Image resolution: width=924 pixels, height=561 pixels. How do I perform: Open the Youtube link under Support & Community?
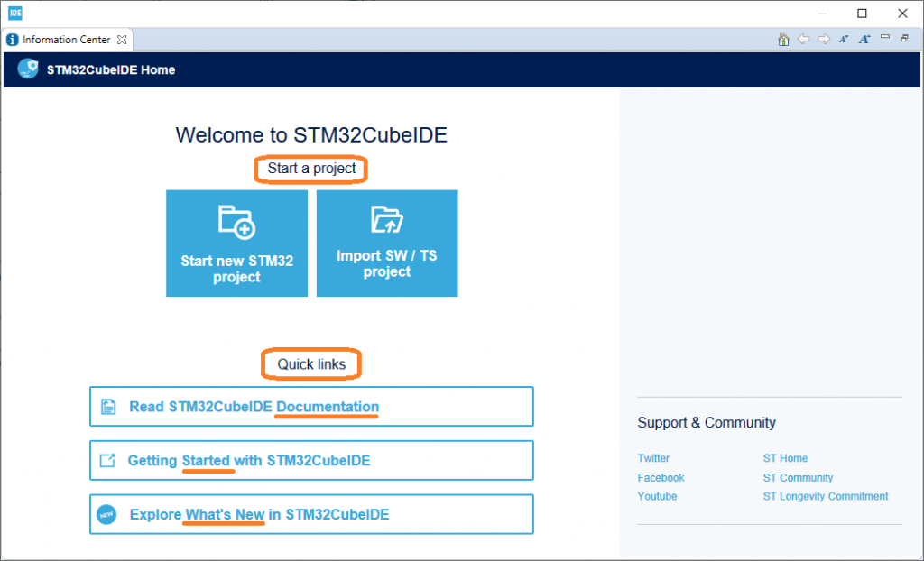click(x=656, y=496)
